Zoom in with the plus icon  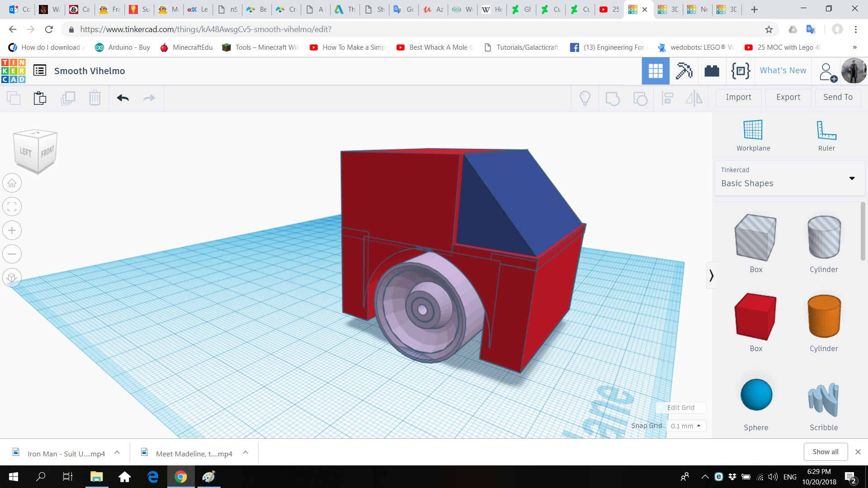click(12, 230)
